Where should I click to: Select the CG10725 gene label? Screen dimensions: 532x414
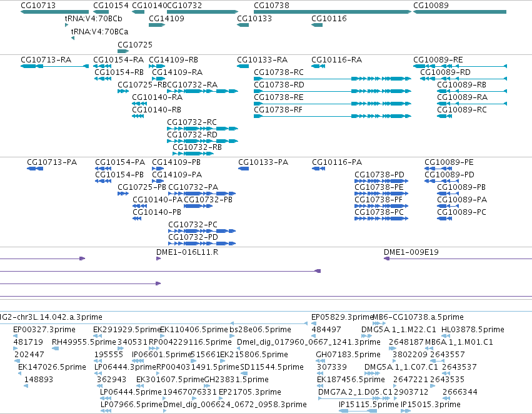135,45
